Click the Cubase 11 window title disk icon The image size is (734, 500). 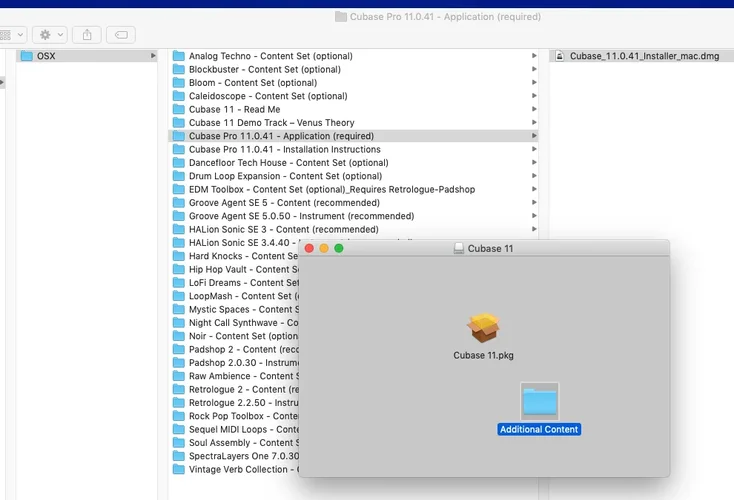click(459, 249)
